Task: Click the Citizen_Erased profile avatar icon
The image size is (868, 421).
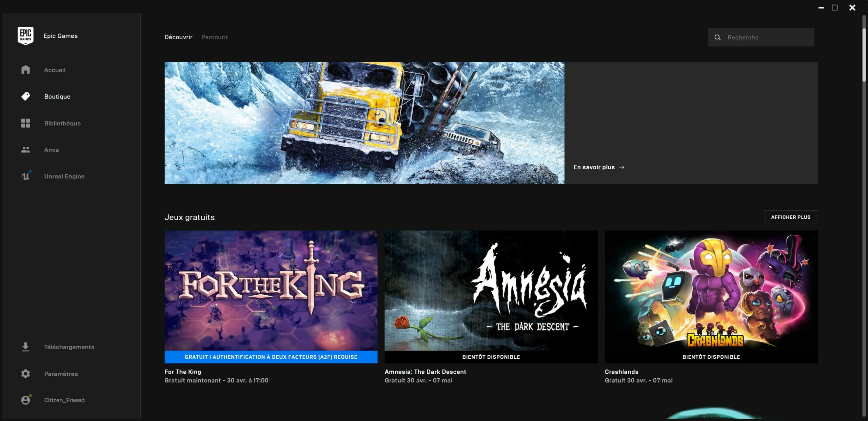Action: point(25,400)
